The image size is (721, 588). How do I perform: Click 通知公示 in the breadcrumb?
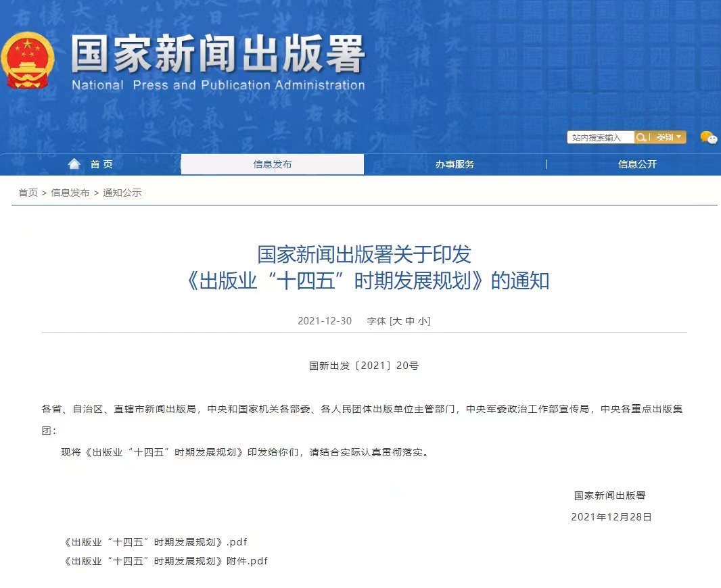coord(122,193)
